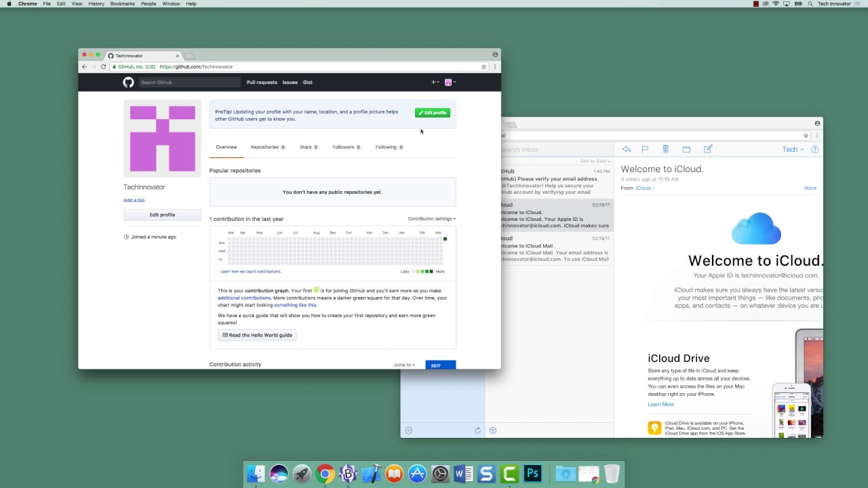868x488 pixels.
Task: Open the Bookmarks menu in macOS menu bar
Action: pos(122,3)
